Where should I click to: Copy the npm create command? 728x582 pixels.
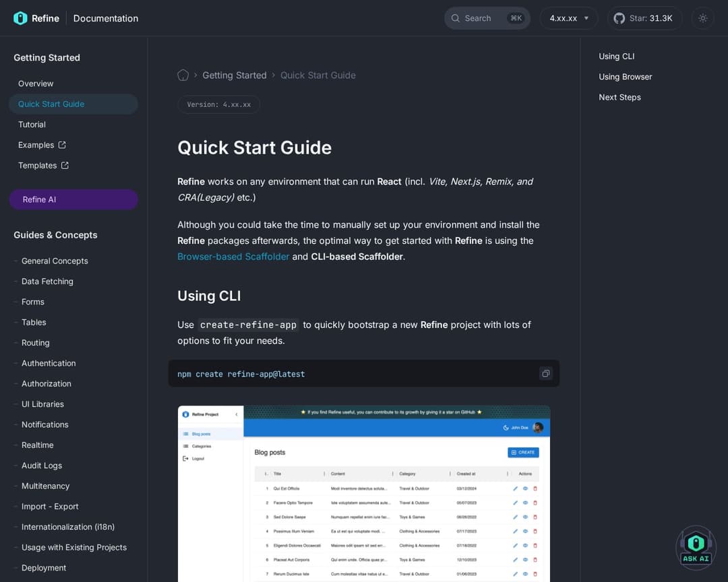point(545,374)
